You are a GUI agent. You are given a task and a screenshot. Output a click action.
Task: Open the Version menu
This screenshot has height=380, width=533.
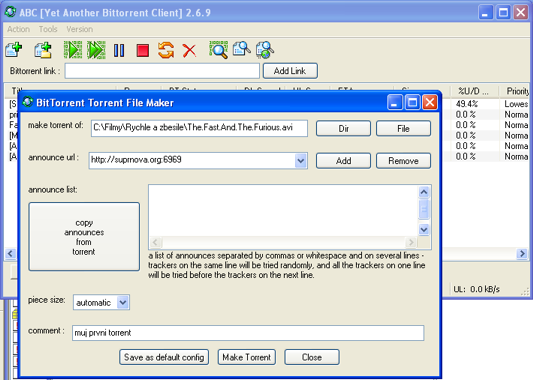point(80,29)
